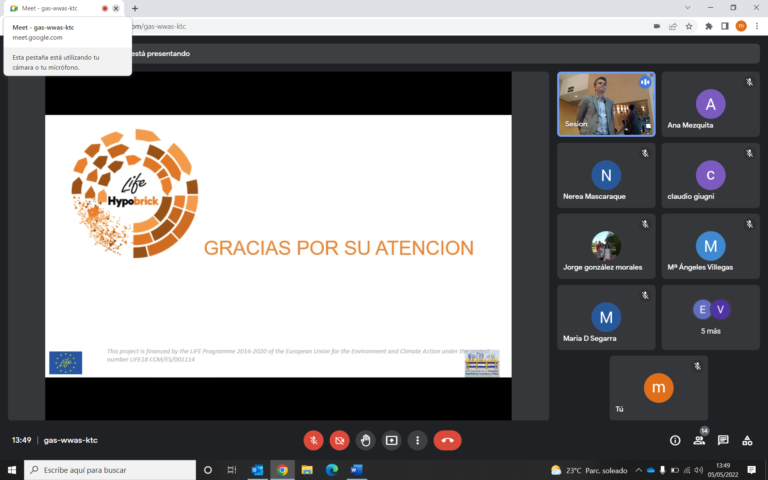Image resolution: width=768 pixels, height=480 pixels.
Task: Open the Windows notification center
Action: point(751,470)
